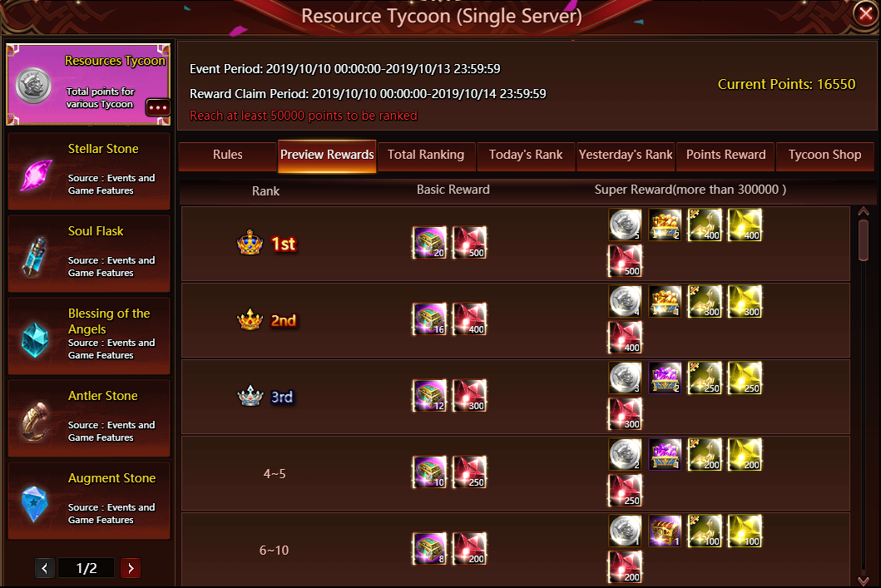Inspect the purple gem chest in 3rd rank

point(666,378)
